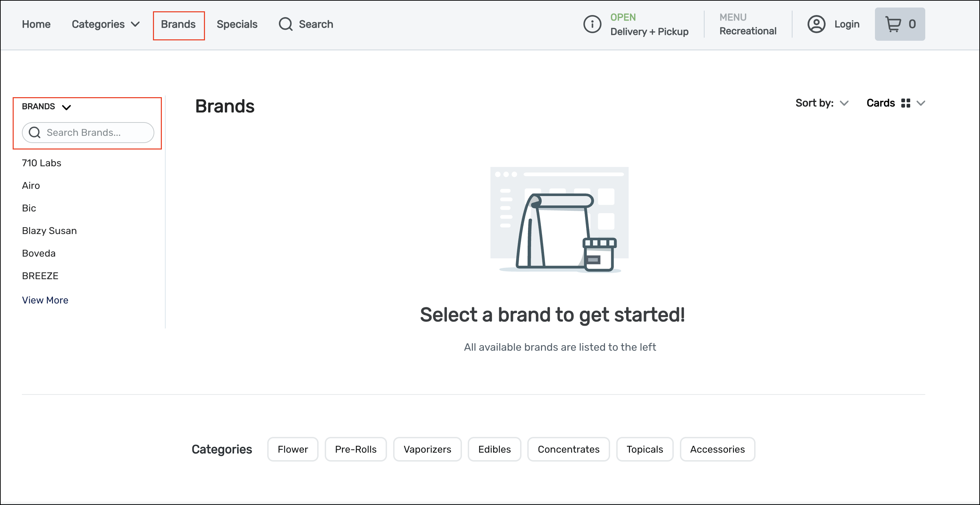Open the MENU Recreational selector
The height and width of the screenshot is (505, 980).
point(748,24)
